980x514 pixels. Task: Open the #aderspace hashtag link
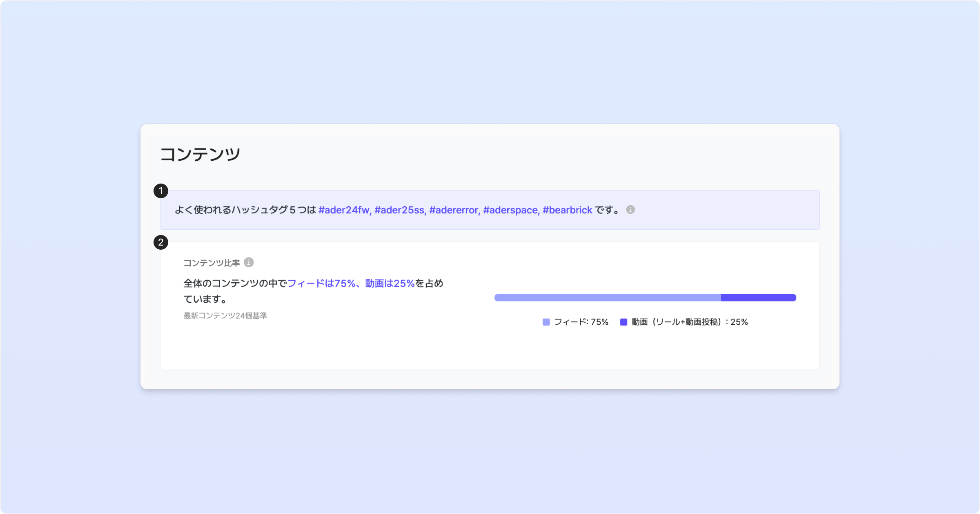[510, 210]
